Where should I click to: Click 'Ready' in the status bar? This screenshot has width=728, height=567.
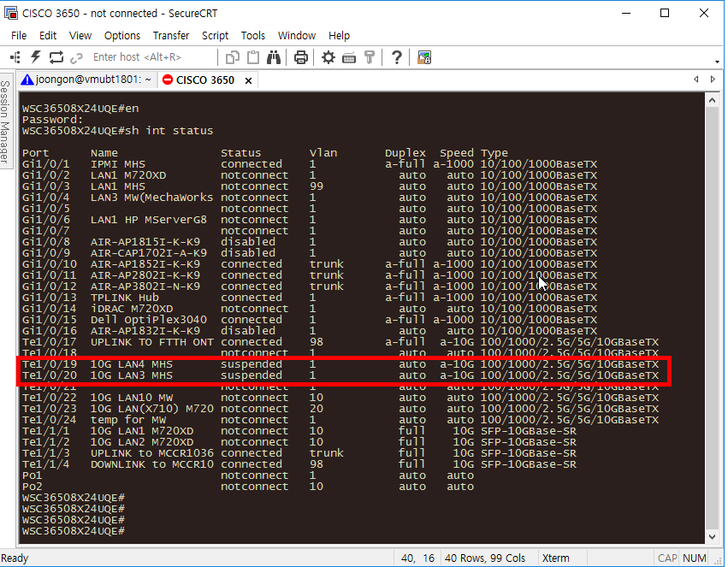tap(15, 558)
